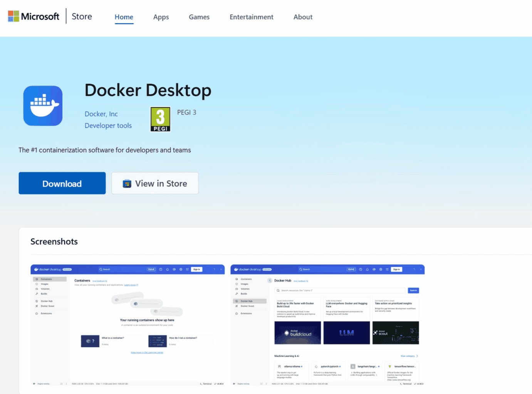This screenshot has height=394, width=532.
Task: Click the View in Store button
Action: tap(155, 183)
